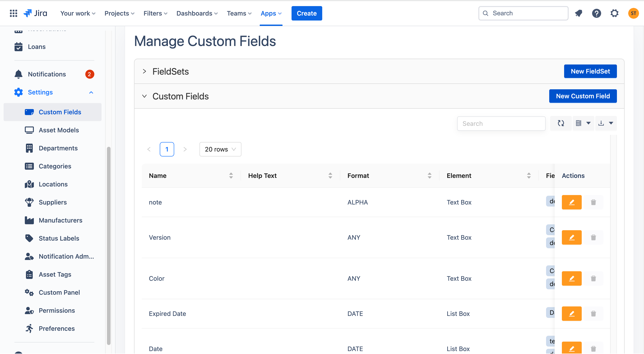Sort by the Help Text column
The height and width of the screenshot is (354, 644).
pos(330,176)
